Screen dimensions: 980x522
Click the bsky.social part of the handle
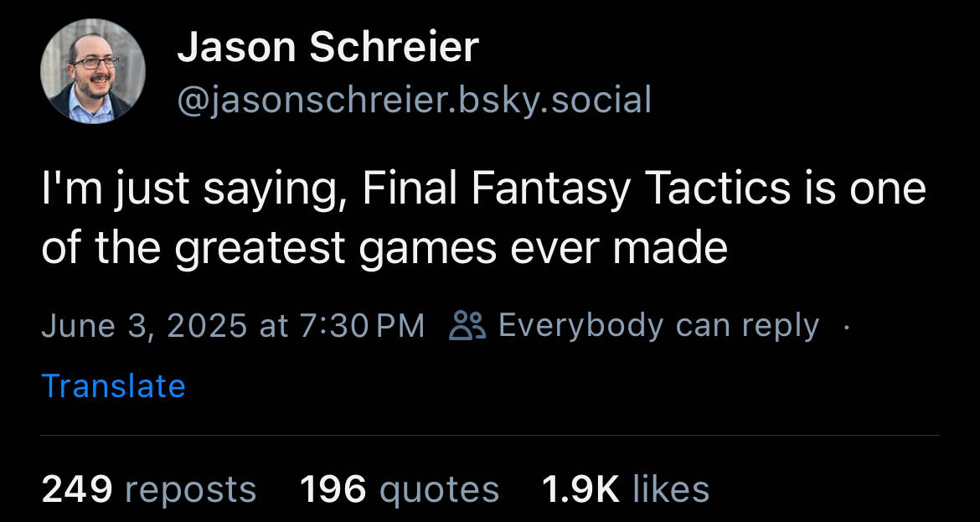(x=555, y=100)
